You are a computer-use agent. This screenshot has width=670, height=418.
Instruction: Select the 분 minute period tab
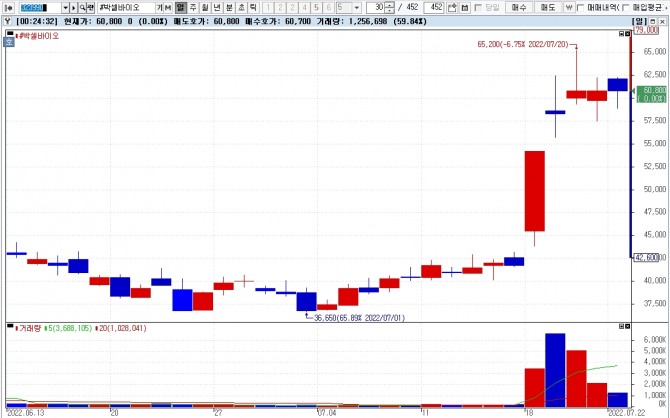coord(229,8)
